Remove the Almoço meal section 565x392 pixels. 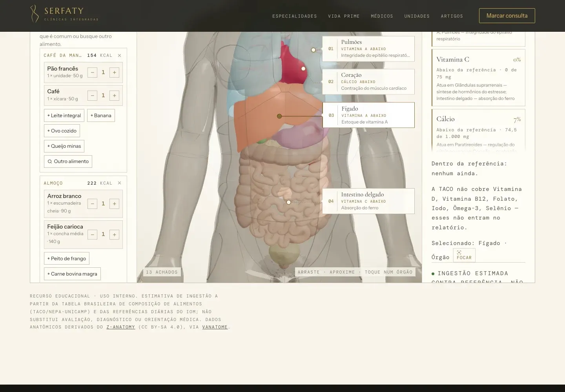click(x=120, y=183)
